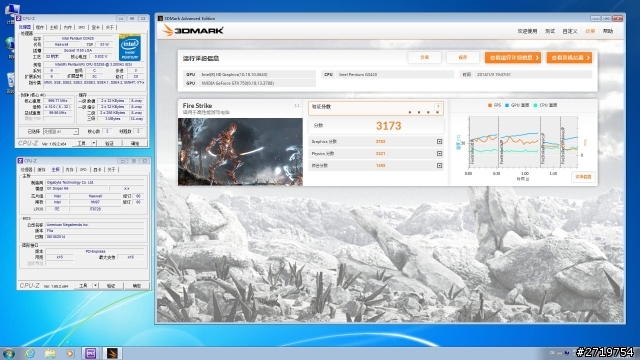Expand the 综合分数 (Combined score) row

pos(439,165)
